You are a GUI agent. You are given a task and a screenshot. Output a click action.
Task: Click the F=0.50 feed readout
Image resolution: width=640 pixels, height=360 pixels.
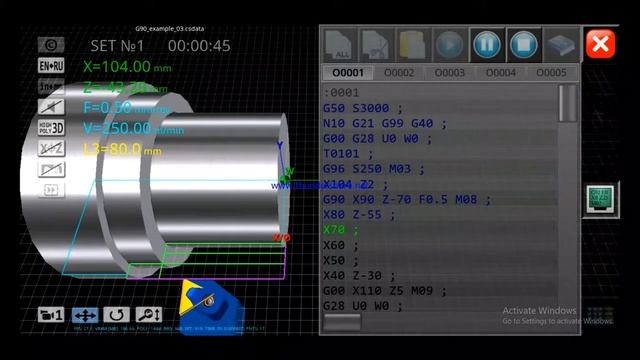(x=126, y=108)
